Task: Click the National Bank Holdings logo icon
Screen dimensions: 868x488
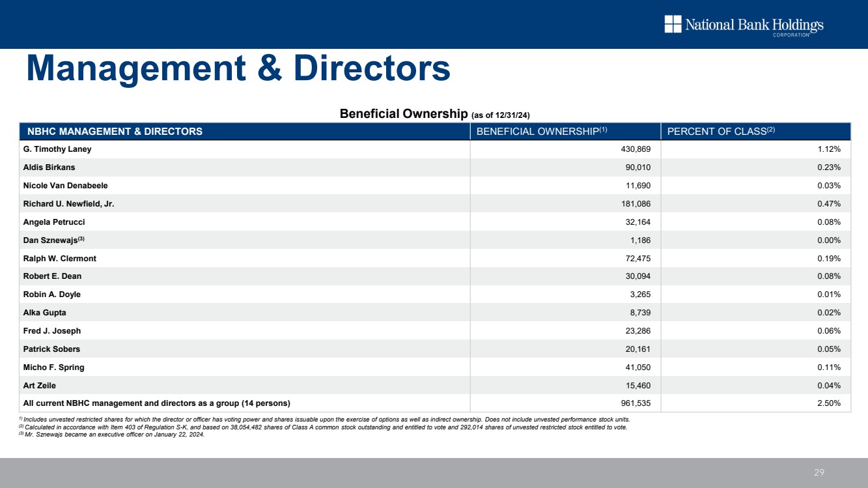Action: (673, 24)
